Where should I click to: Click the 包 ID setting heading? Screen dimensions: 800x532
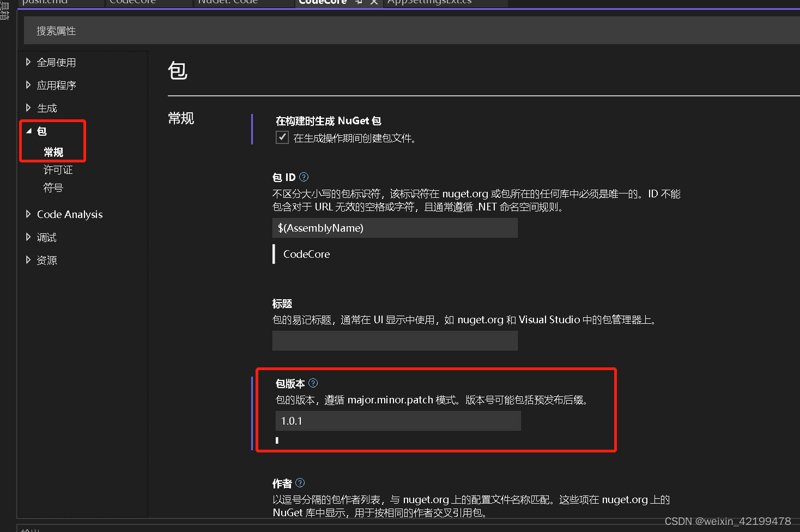[x=284, y=177]
